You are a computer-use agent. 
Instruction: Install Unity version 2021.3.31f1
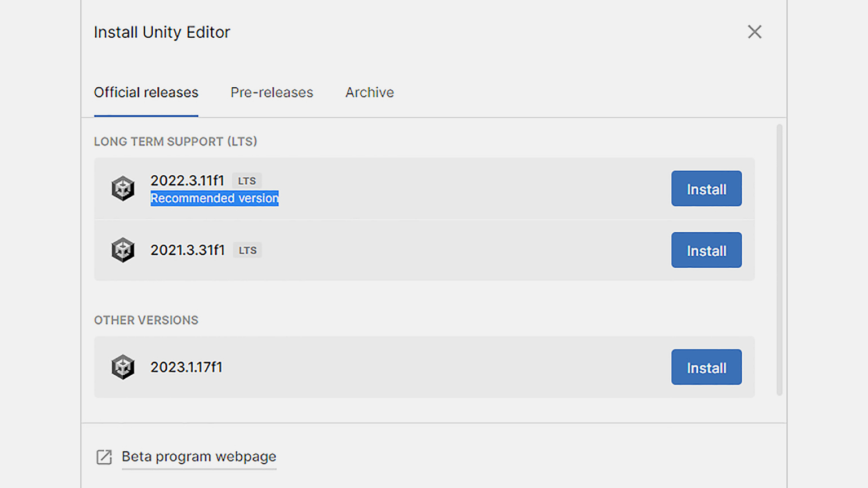706,250
